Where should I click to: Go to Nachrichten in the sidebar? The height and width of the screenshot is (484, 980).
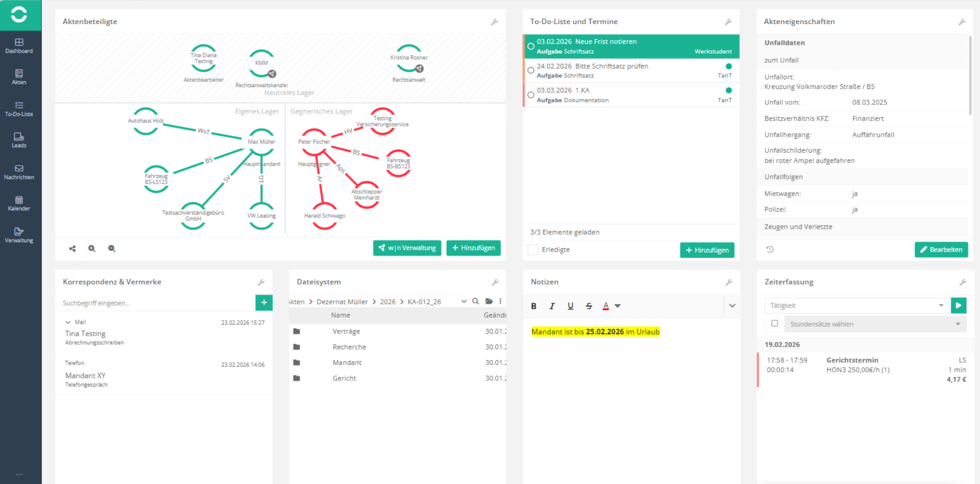tap(19, 172)
